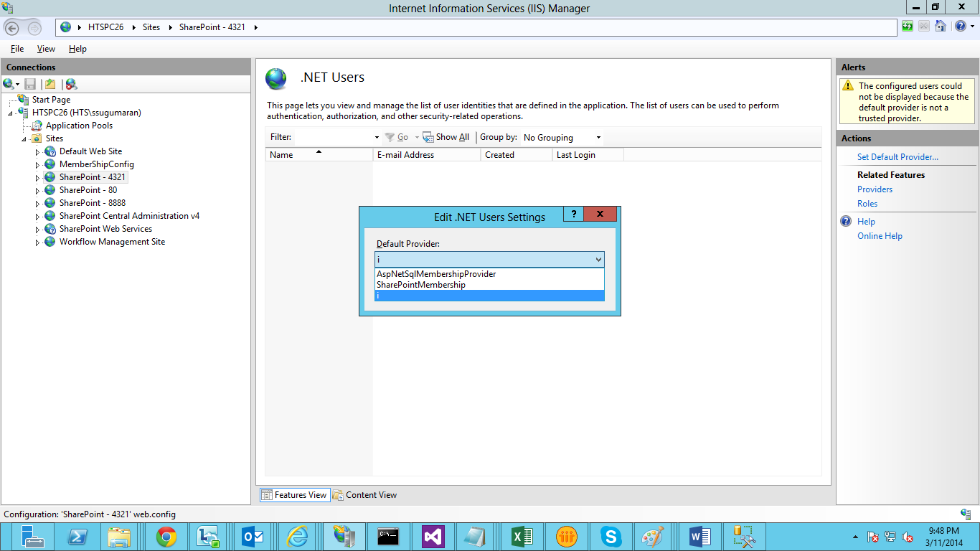Click globe icon beside SharePoint Web Services

pyautogui.click(x=50, y=229)
